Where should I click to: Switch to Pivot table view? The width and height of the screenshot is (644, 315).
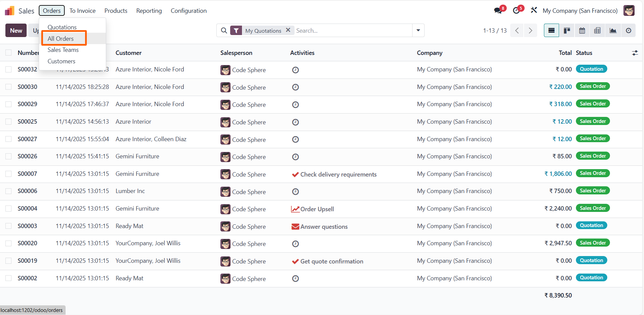pyautogui.click(x=597, y=31)
